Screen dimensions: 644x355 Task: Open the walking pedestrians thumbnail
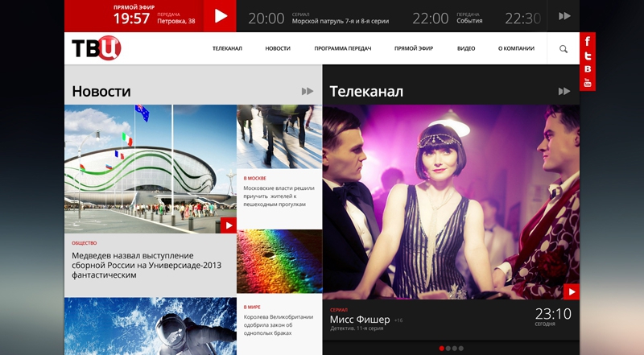coord(279,137)
